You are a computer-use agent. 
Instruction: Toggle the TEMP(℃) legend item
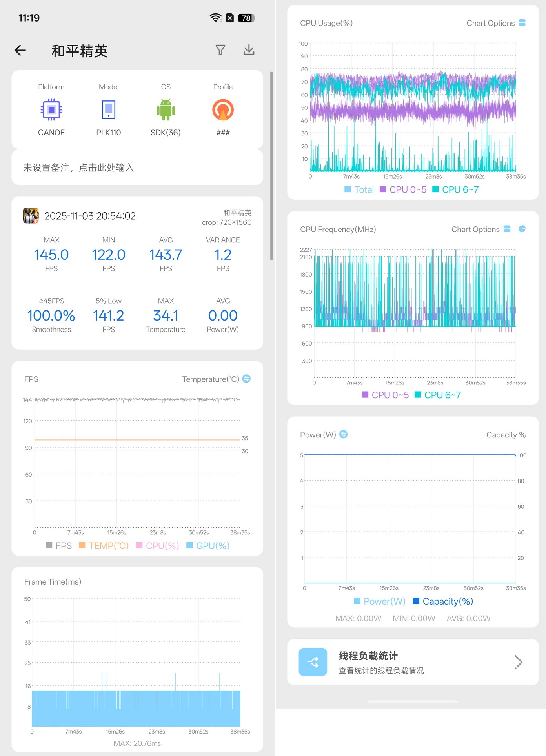(x=104, y=546)
